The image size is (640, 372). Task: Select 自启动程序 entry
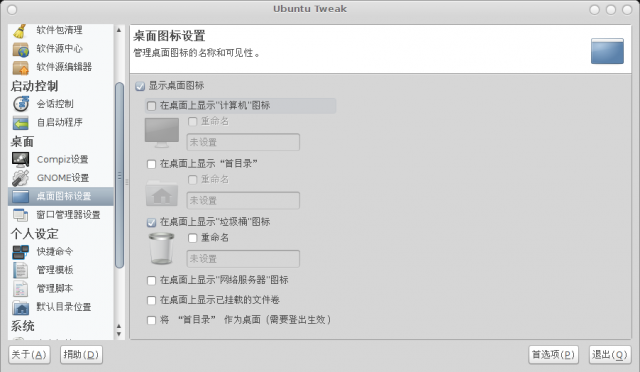(x=60, y=122)
